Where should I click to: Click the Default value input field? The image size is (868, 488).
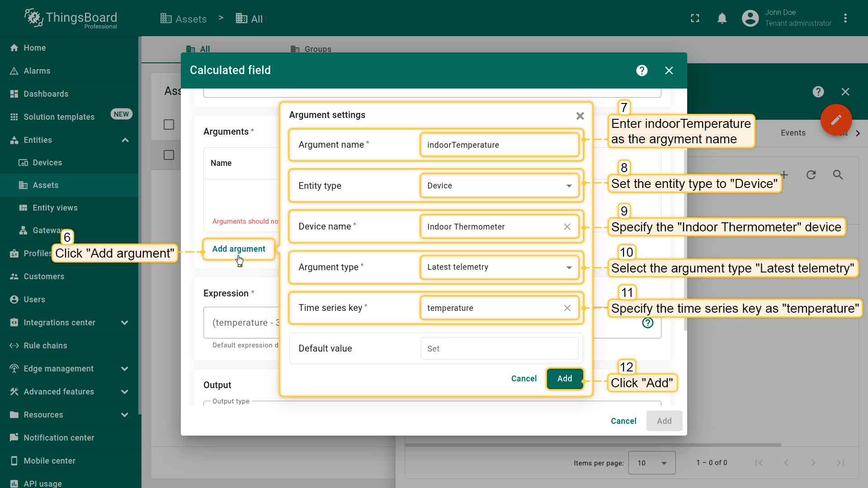coord(499,349)
